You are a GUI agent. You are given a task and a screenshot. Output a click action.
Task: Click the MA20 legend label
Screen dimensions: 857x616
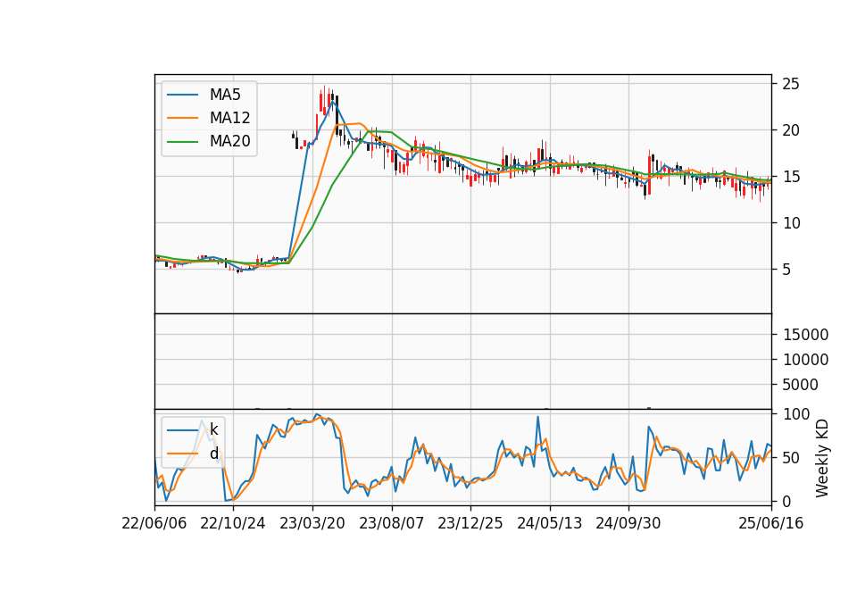pos(229,141)
